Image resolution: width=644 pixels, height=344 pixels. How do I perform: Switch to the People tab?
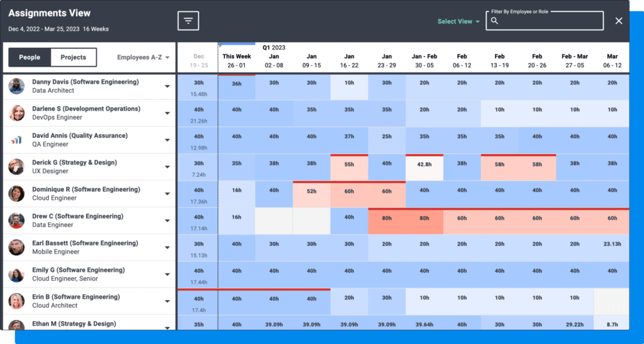(x=30, y=57)
